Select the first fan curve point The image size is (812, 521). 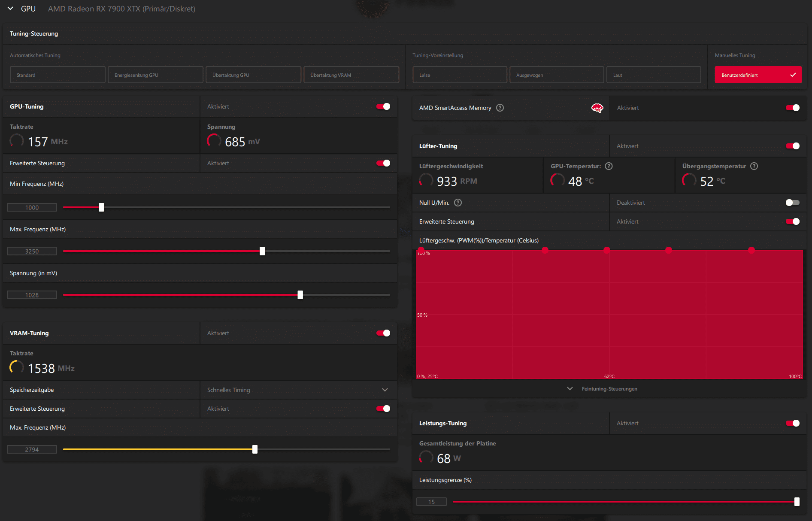coord(421,250)
